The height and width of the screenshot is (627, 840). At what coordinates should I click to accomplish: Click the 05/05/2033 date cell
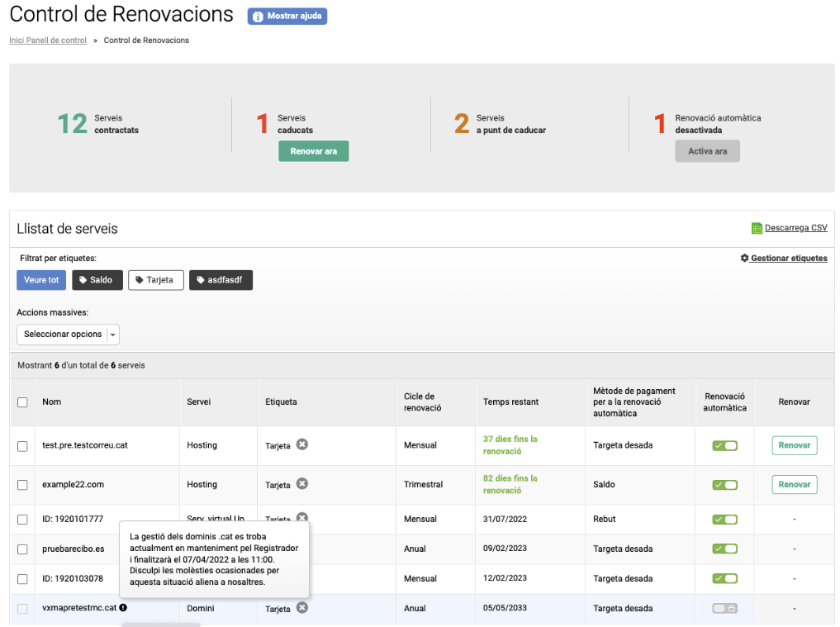coord(505,608)
